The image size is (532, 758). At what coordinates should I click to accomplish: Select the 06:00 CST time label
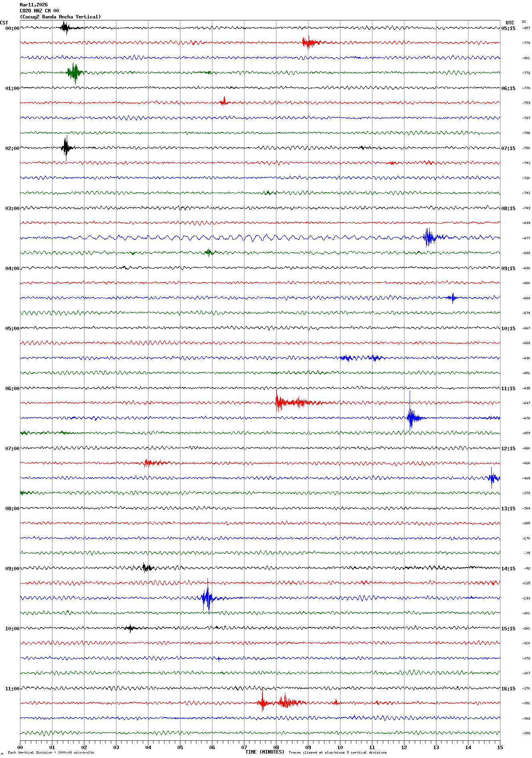[x=12, y=389]
